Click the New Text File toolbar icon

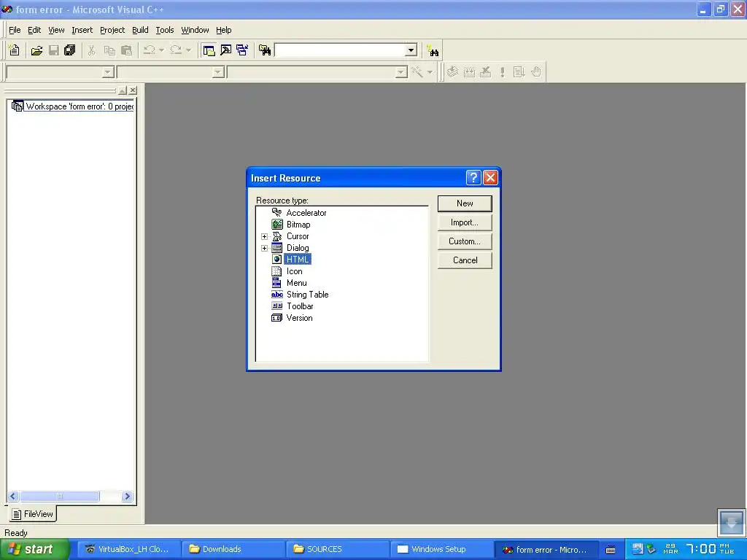coord(15,50)
